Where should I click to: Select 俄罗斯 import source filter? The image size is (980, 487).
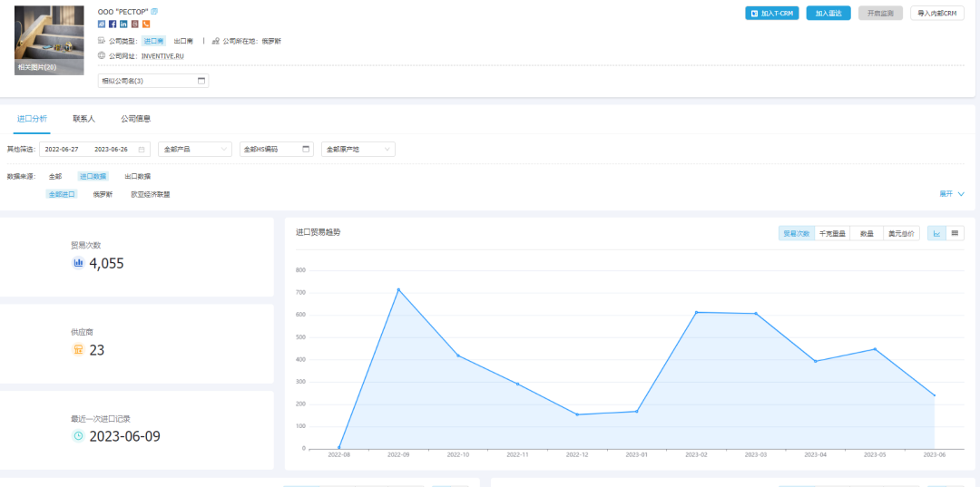click(x=103, y=194)
